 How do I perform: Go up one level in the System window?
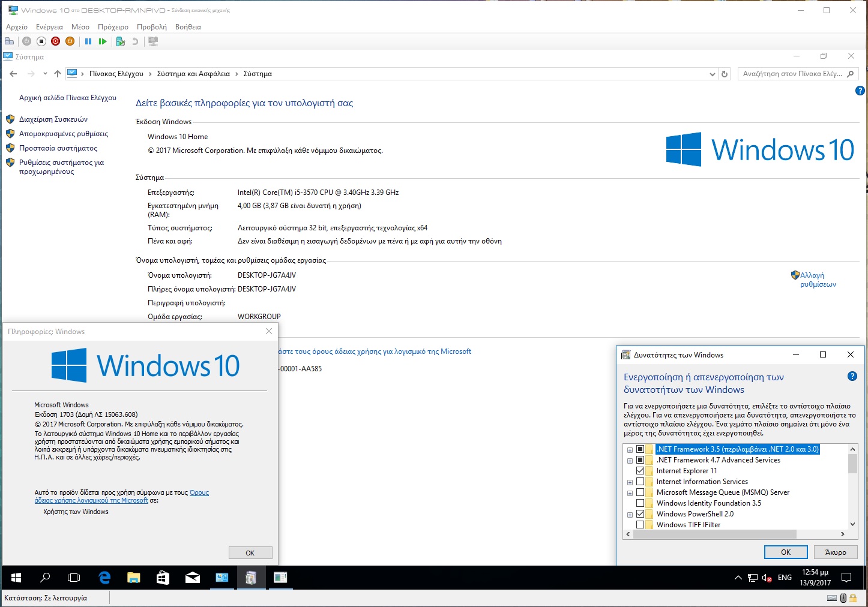tap(57, 74)
